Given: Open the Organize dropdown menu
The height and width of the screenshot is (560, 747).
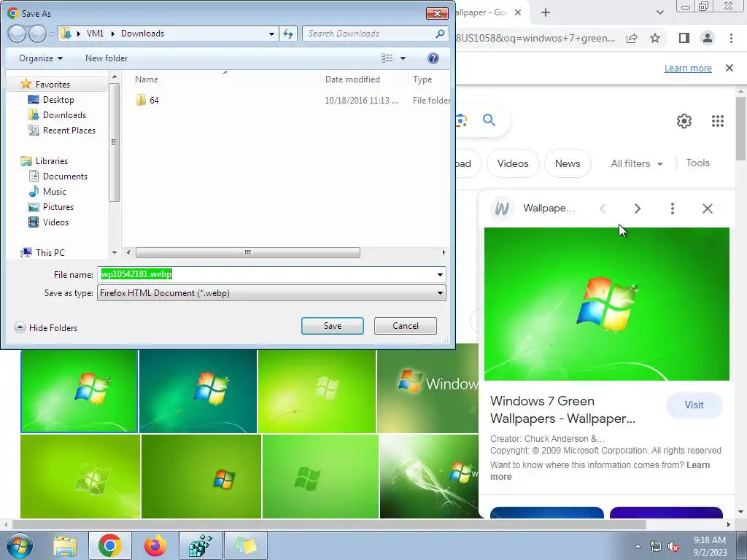Looking at the screenshot, I should pos(41,58).
